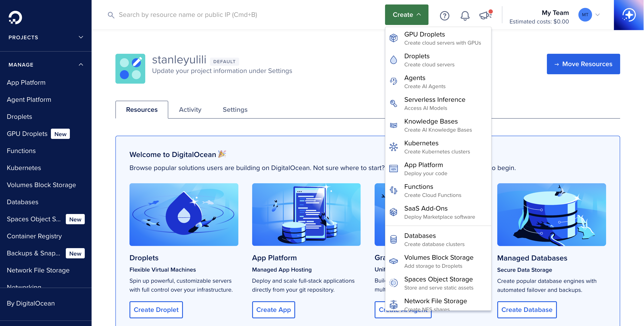This screenshot has width=644, height=326.
Task: Click the Create Droplet button
Action: tap(156, 310)
